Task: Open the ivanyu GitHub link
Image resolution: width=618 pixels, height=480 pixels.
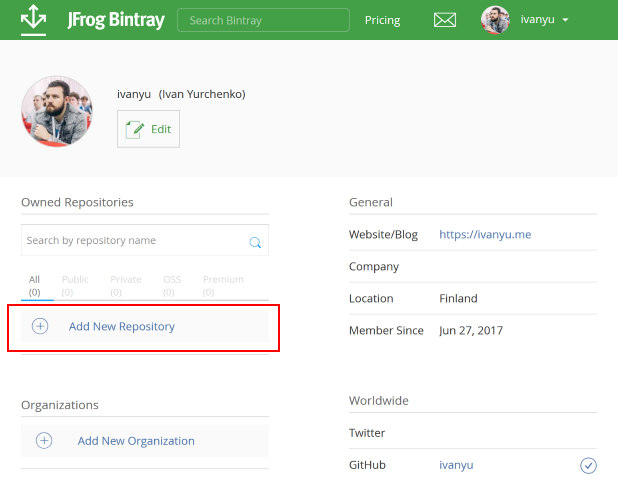Action: pos(456,465)
